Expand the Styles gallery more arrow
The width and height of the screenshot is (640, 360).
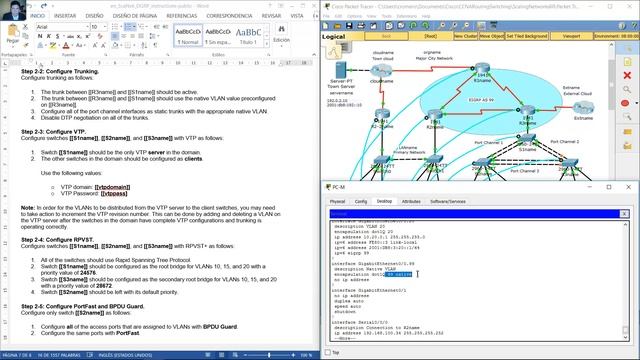point(267,43)
